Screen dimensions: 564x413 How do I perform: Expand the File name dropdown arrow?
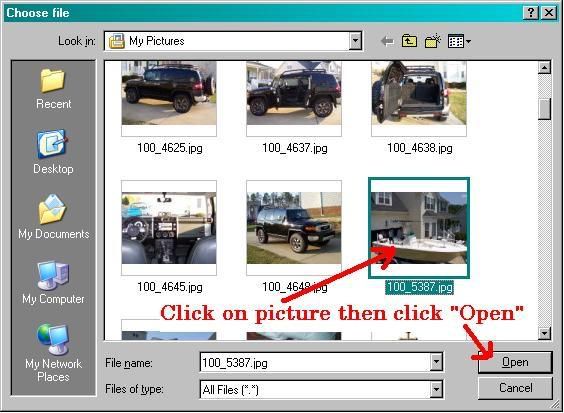pos(436,363)
